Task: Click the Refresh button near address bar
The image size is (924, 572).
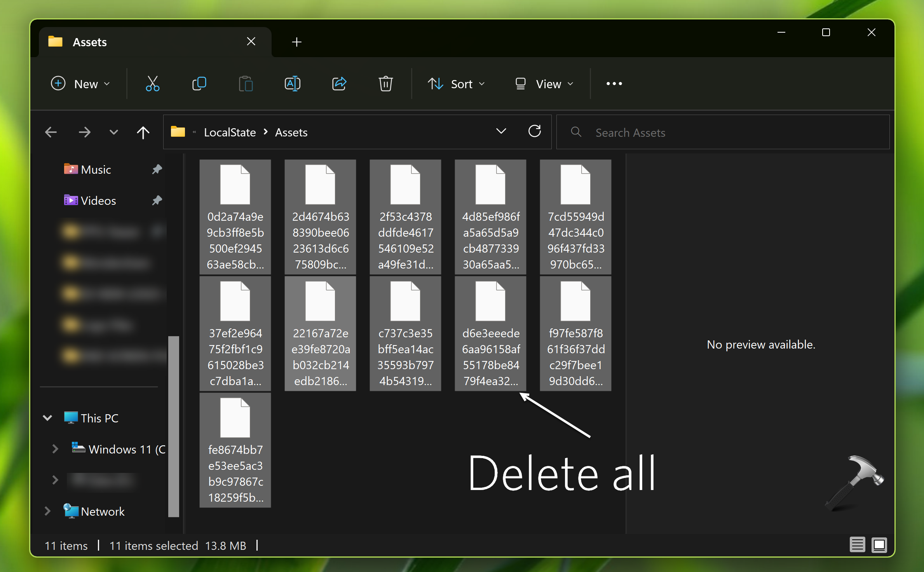Action: click(535, 132)
